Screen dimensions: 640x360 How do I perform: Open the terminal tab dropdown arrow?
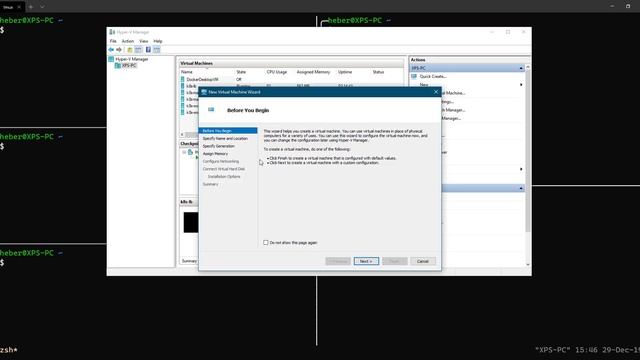[x=42, y=7]
